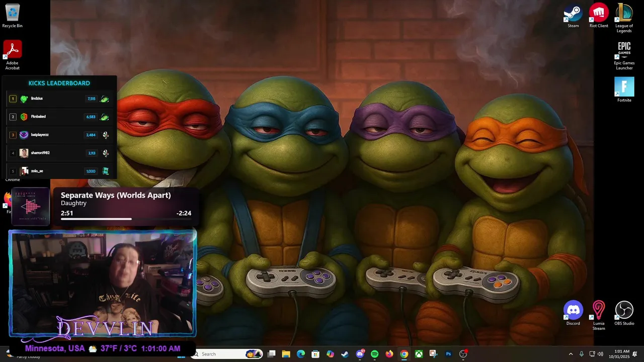Open Copilot from the taskbar
This screenshot has width=644, height=362.
tap(330, 354)
